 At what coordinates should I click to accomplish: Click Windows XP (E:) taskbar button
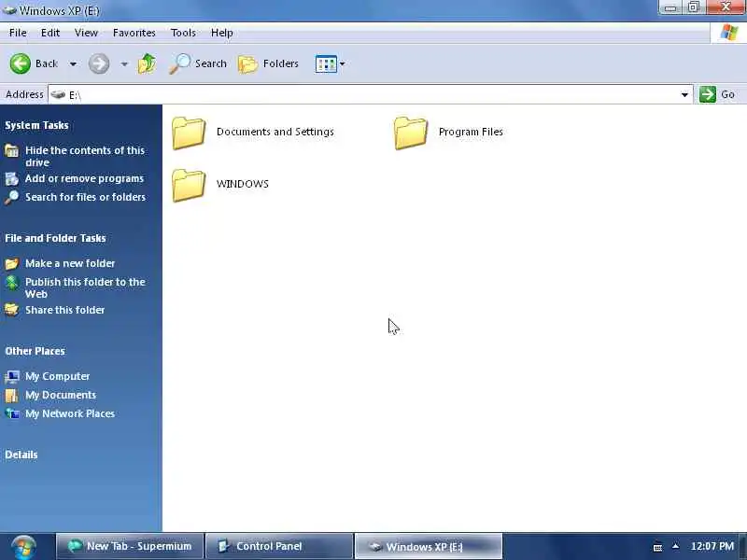coord(429,546)
